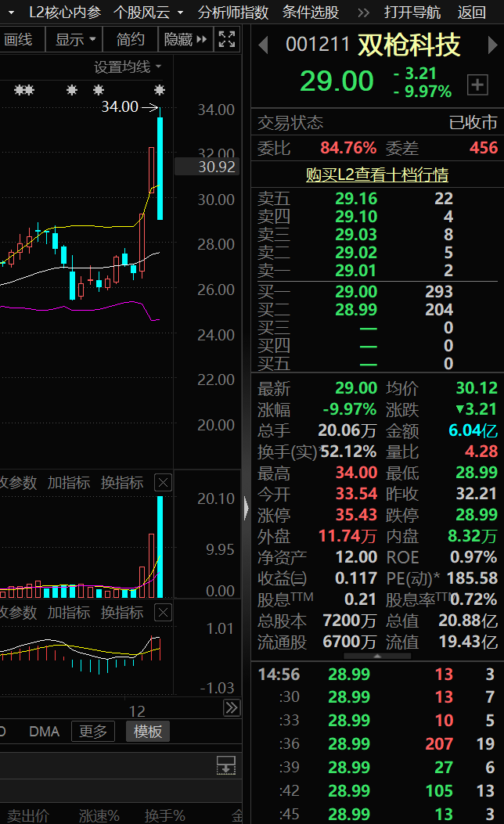Click 换指标 in the MACD panel
This screenshot has height=824, width=504.
tap(122, 612)
